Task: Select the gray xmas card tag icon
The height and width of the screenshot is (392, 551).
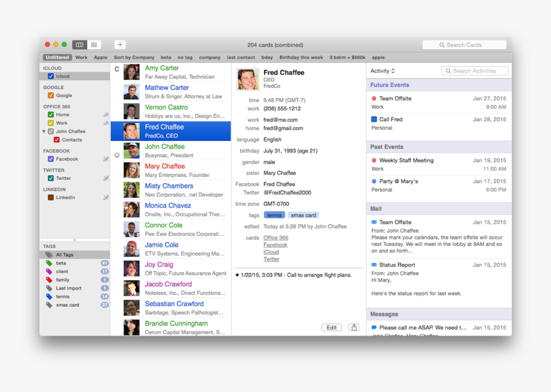Action: [49, 306]
